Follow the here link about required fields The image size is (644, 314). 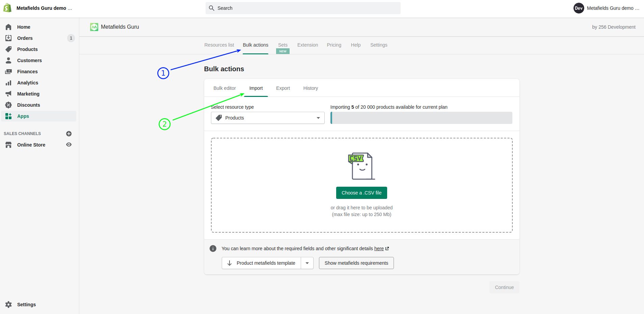pos(379,248)
